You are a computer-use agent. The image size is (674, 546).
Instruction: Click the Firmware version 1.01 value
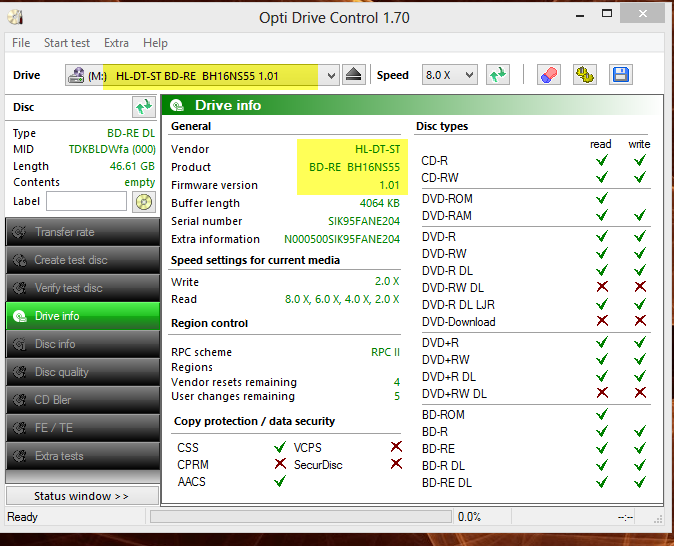click(389, 185)
